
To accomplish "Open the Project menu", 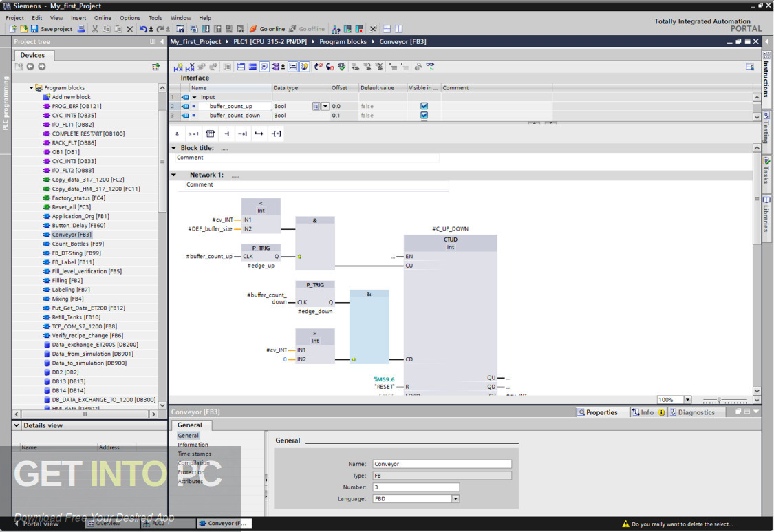I will (15, 18).
